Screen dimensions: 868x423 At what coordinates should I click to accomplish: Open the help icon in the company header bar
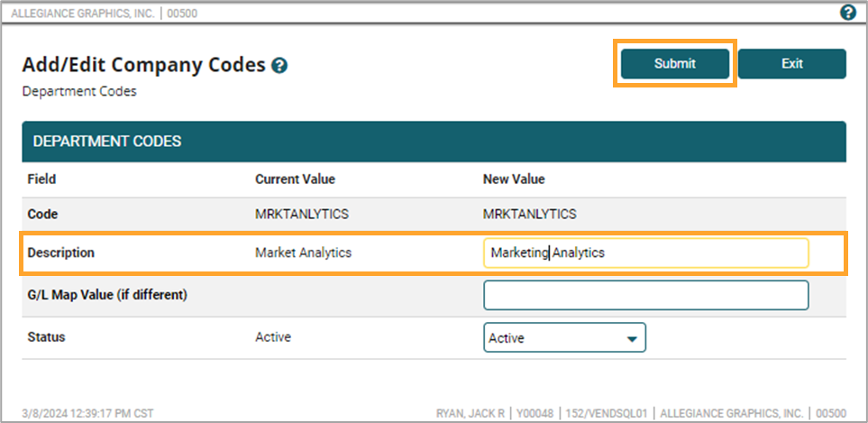point(847,13)
